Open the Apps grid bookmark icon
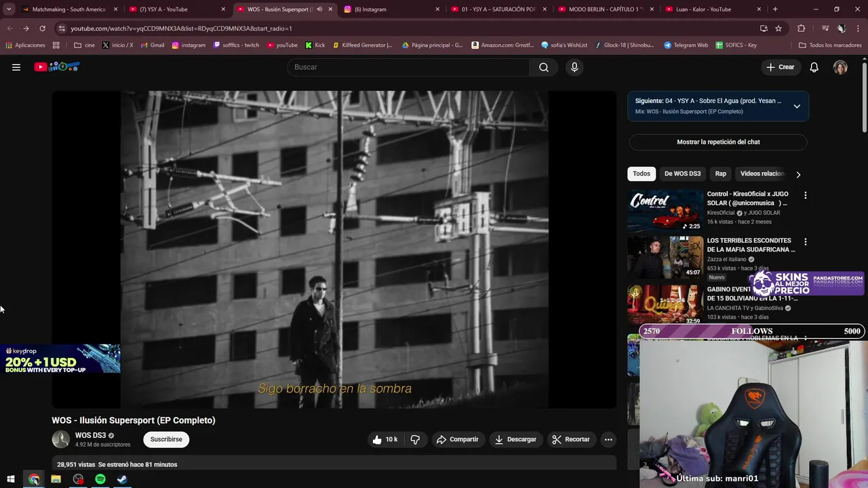This screenshot has width=868, height=488. (56, 45)
